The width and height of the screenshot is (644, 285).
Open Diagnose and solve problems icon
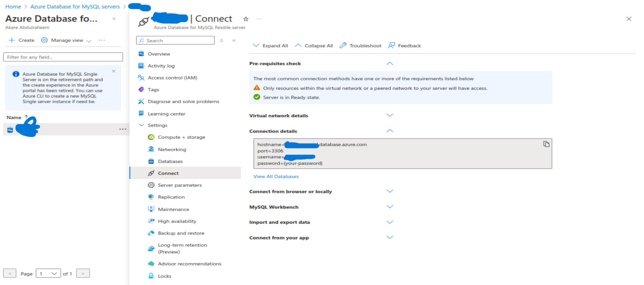point(141,101)
